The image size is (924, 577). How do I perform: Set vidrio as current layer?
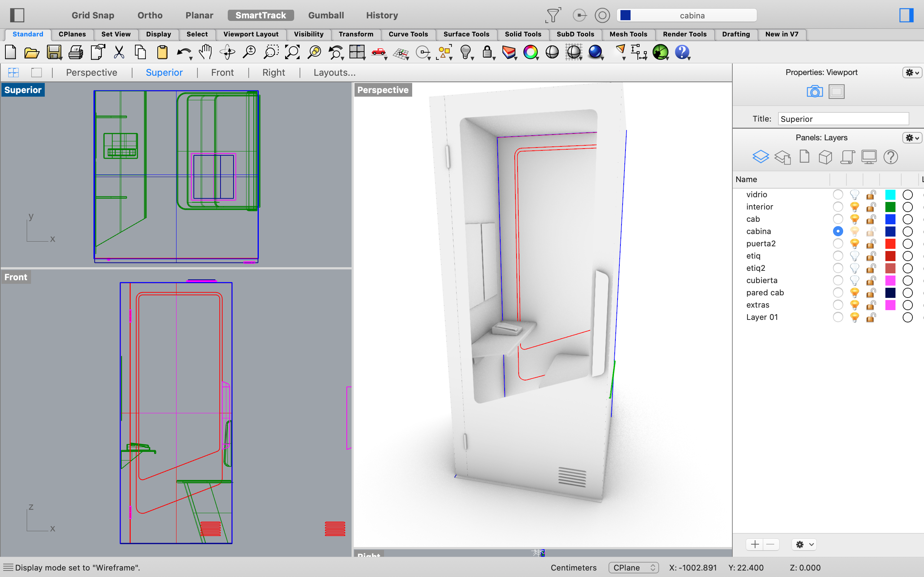click(838, 195)
